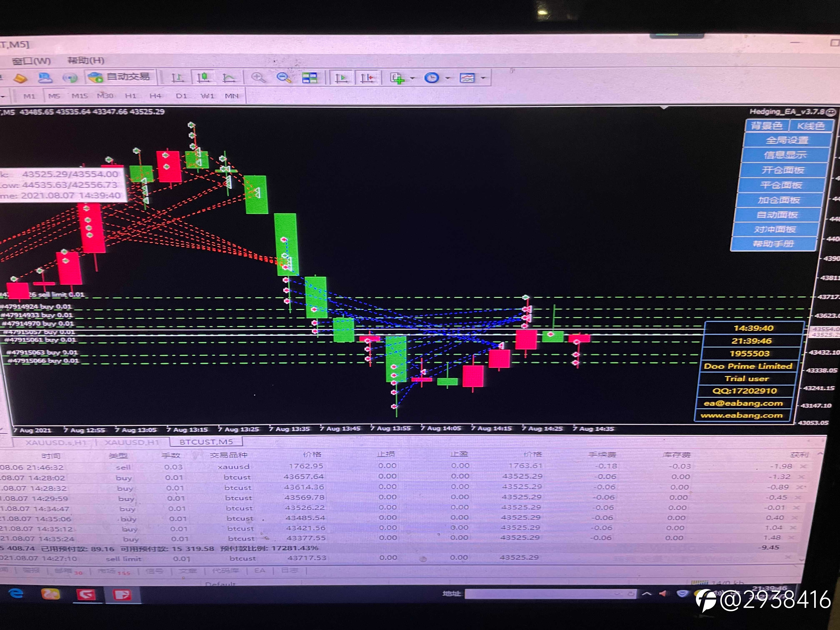Viewport: 840px width, 630px height.
Task: Open the indicators list dropdown arrow
Action: [412, 78]
